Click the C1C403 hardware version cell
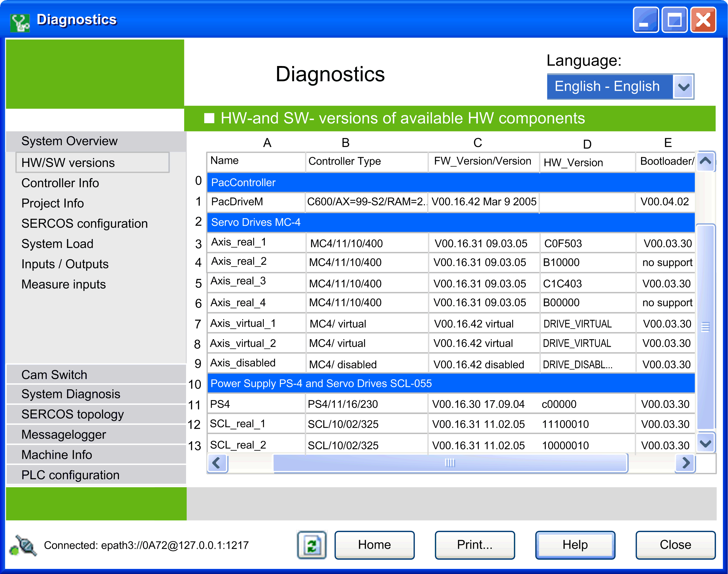Viewport: 728px width, 574px height. (x=588, y=283)
